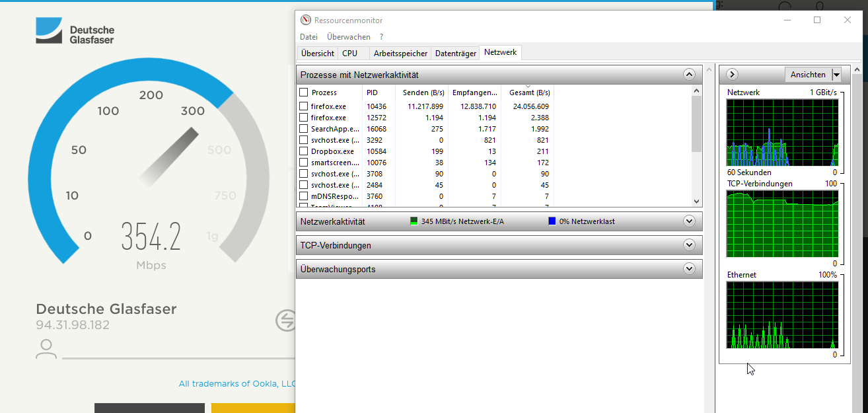The image size is (868, 413).
Task: Open the ? help menu
Action: [381, 37]
